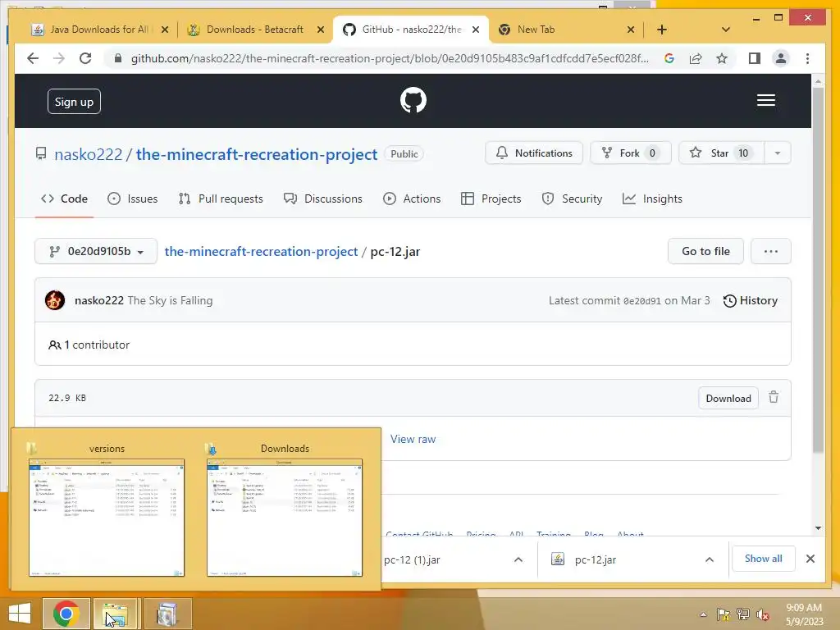Open tab search dropdown chevron
Image resolution: width=840 pixels, height=630 pixels.
point(725,30)
